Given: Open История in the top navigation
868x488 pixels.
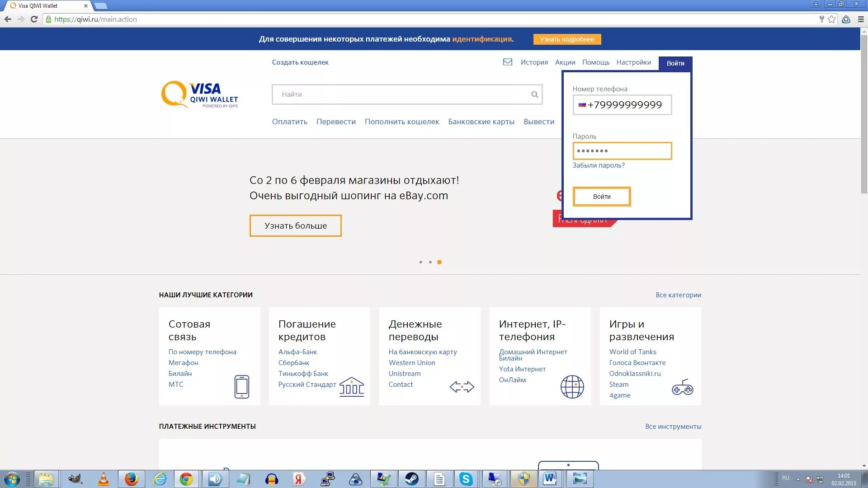Looking at the screenshot, I should point(534,62).
